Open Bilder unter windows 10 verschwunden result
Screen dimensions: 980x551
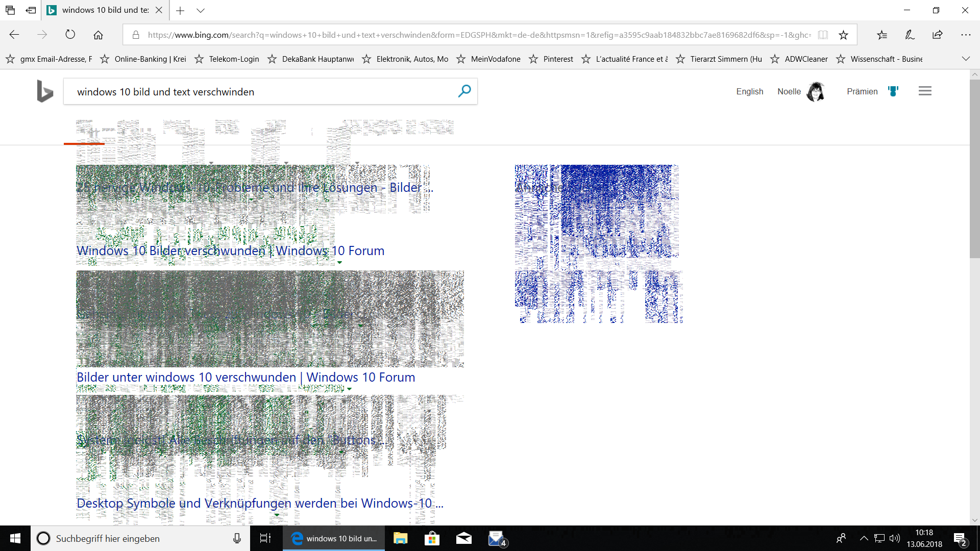[x=246, y=377]
